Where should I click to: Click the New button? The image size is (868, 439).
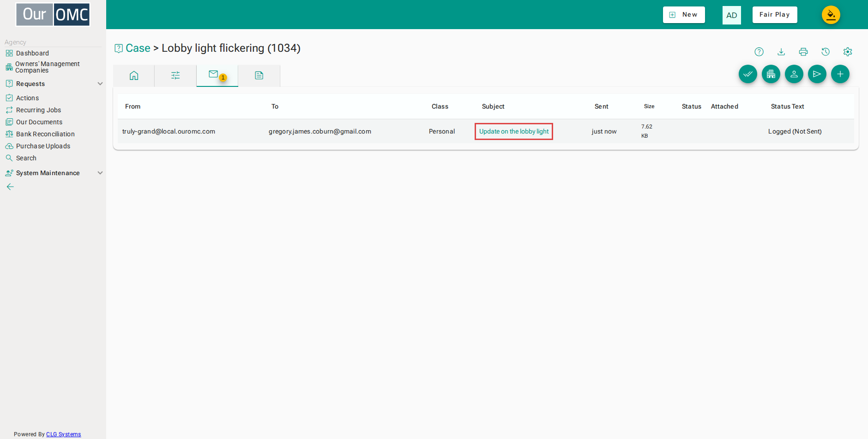pos(684,15)
